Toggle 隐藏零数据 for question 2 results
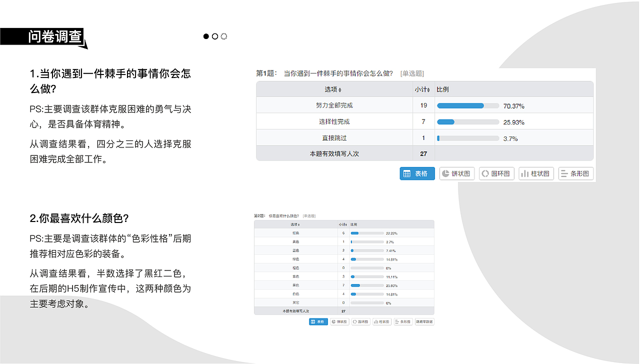Image resolution: width=640 pixels, height=364 pixels. pyautogui.click(x=424, y=321)
